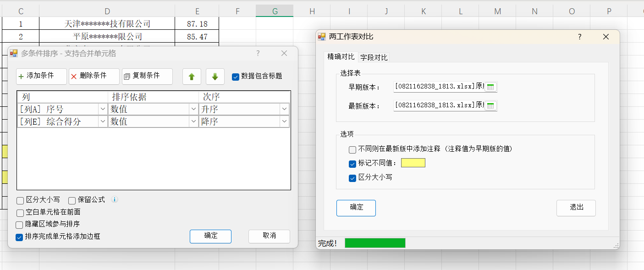Screen dimensions: 644x270
Task: Click the 最新版本 workbook input field
Action: pyautogui.click(x=439, y=105)
